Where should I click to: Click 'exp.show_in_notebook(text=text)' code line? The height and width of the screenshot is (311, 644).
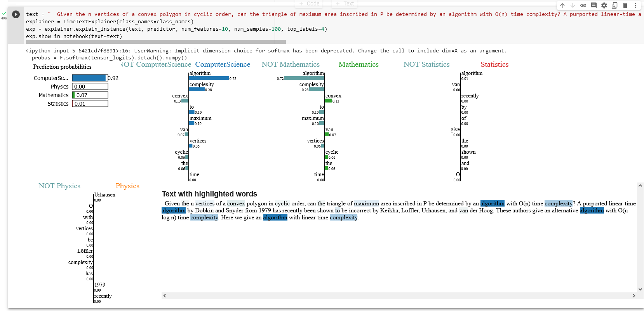point(74,36)
